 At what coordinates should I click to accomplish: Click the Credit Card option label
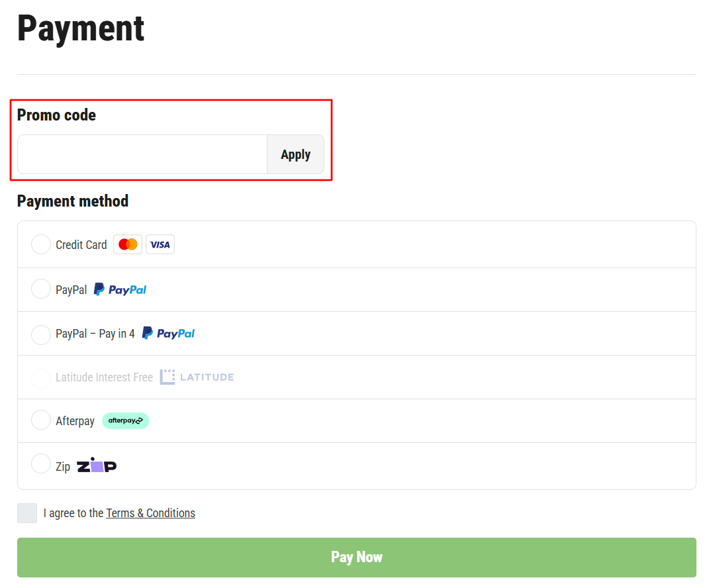pos(81,244)
